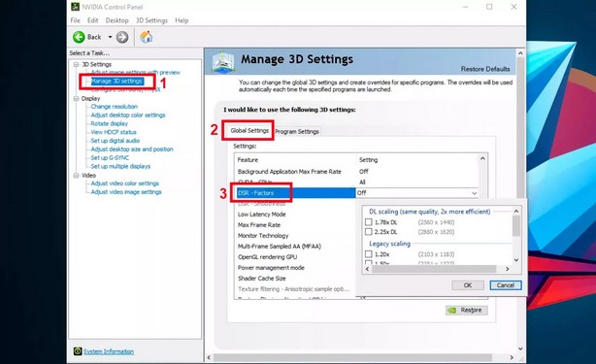Open the Edit menu

pyautogui.click(x=93, y=20)
